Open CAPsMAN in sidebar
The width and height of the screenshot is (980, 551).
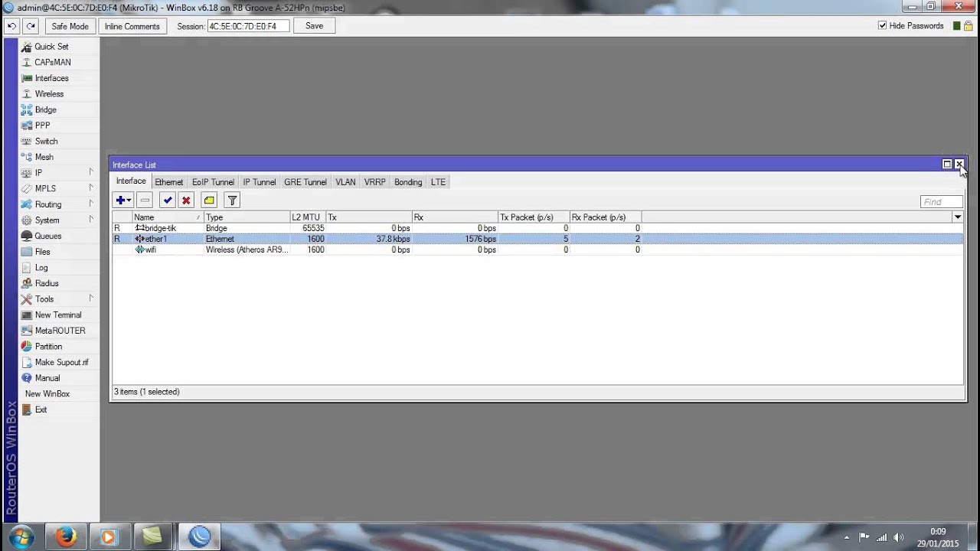coord(52,62)
